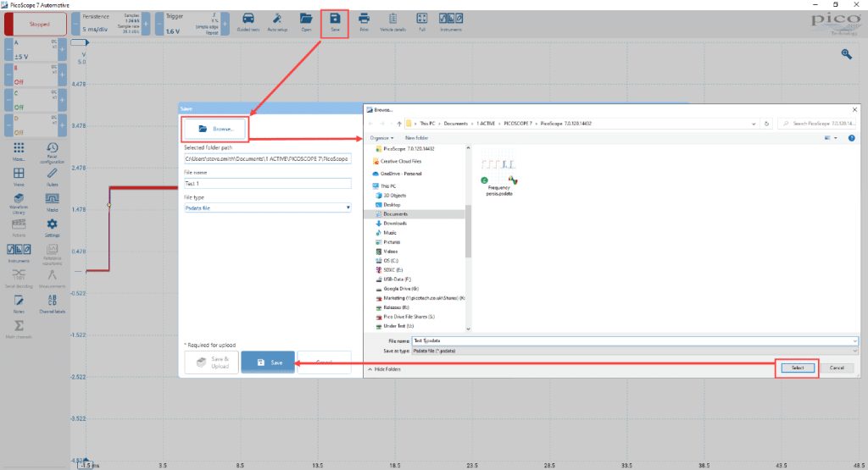
Task: Go up one folder in Browse dialog
Action: click(x=398, y=124)
